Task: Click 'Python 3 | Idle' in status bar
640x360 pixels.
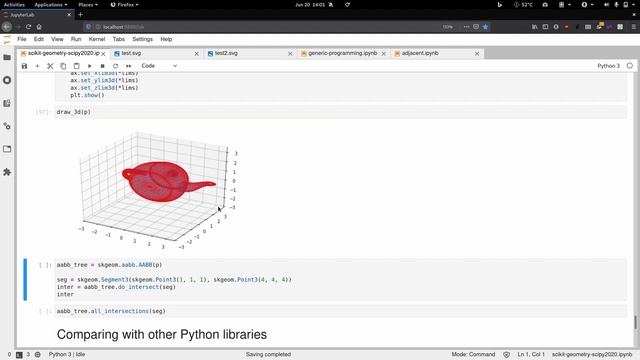Action: pos(67,354)
